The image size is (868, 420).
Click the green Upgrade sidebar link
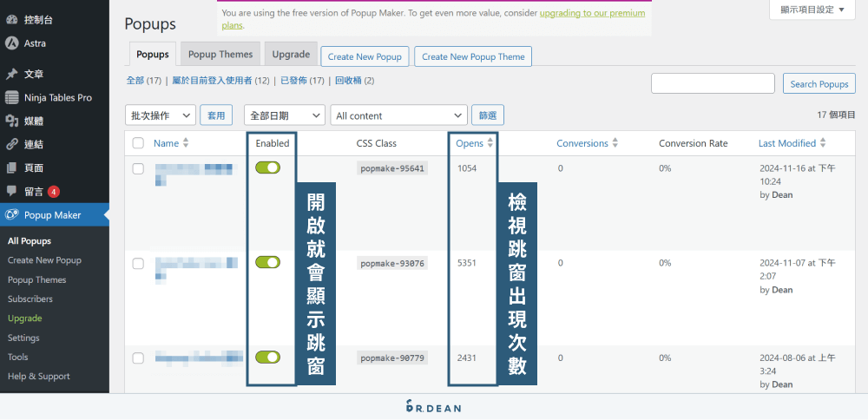25,318
